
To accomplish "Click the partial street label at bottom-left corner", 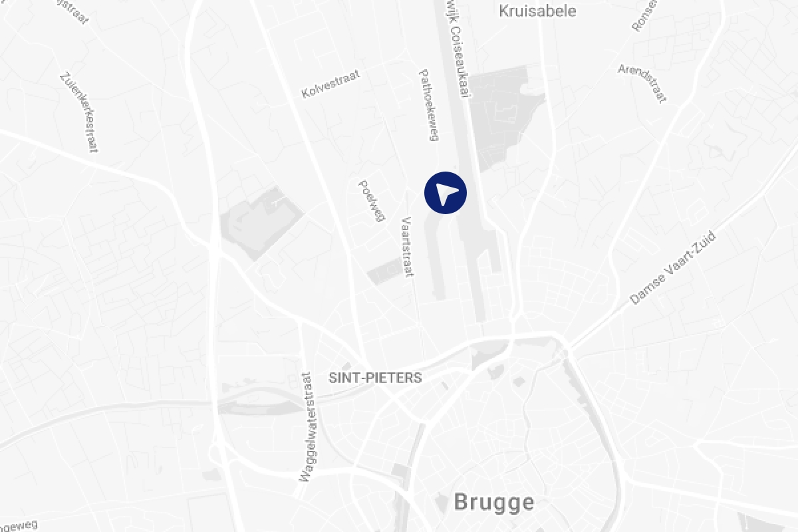I will click(19, 525).
